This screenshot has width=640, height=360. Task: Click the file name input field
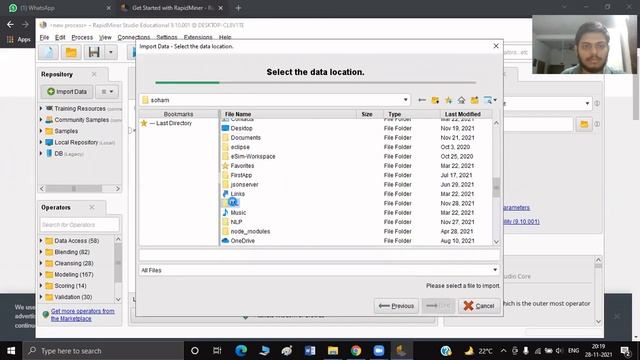click(319, 255)
